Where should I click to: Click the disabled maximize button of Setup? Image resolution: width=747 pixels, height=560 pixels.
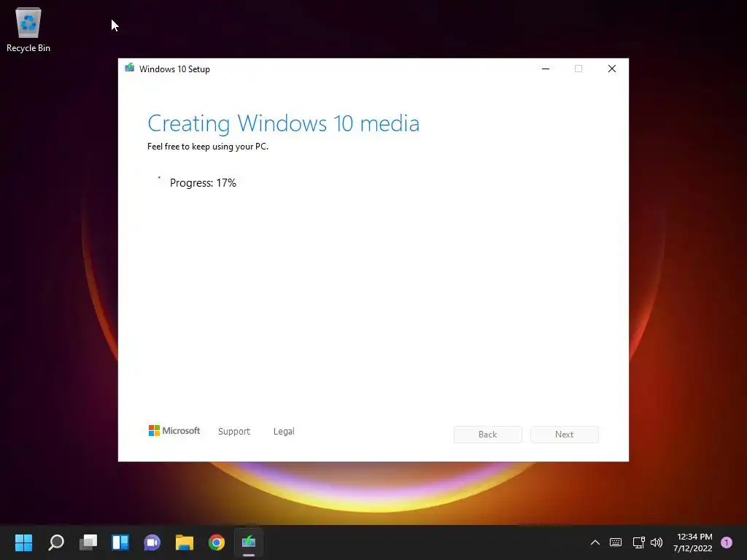click(578, 69)
